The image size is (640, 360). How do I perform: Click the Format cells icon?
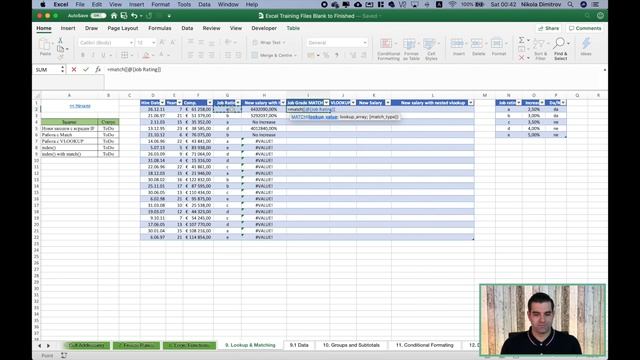click(498, 47)
